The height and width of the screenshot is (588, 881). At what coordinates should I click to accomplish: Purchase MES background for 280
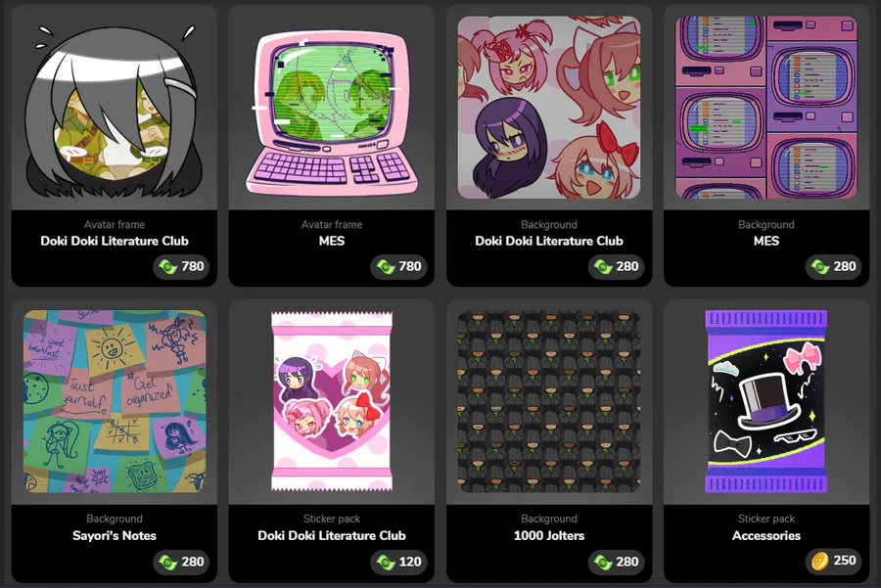[x=834, y=266]
